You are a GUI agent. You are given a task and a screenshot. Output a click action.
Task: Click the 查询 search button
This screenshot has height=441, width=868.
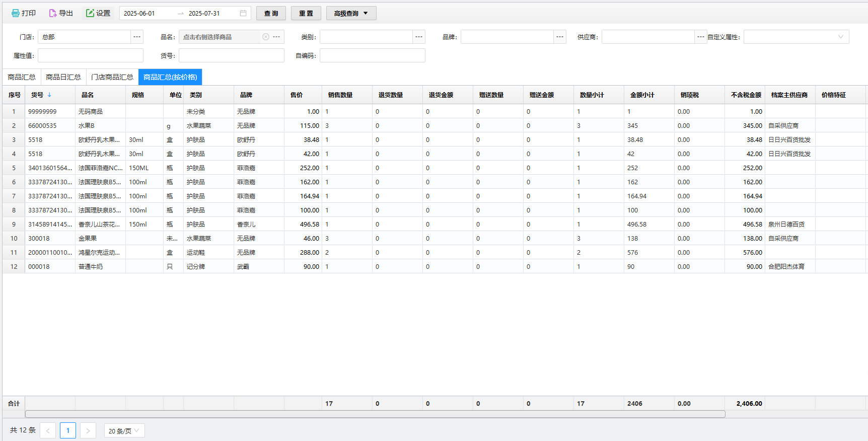click(x=271, y=13)
